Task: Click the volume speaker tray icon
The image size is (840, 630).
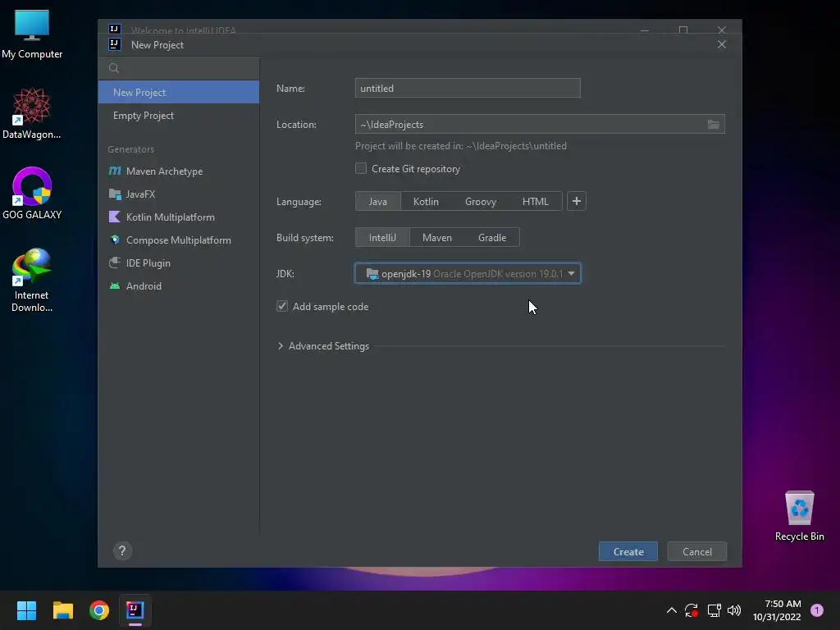Action: tap(734, 610)
